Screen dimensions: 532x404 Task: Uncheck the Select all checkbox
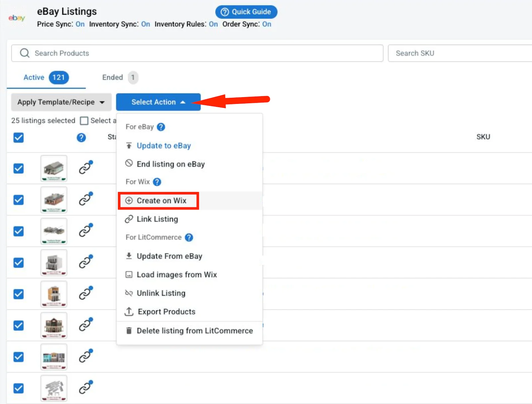[x=84, y=120]
